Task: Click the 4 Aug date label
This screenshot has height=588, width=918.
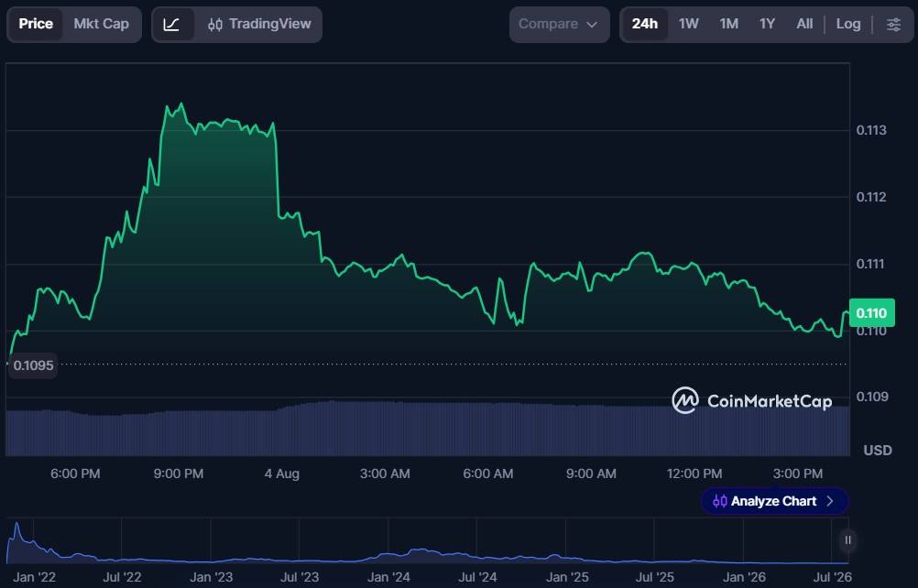Action: point(281,474)
